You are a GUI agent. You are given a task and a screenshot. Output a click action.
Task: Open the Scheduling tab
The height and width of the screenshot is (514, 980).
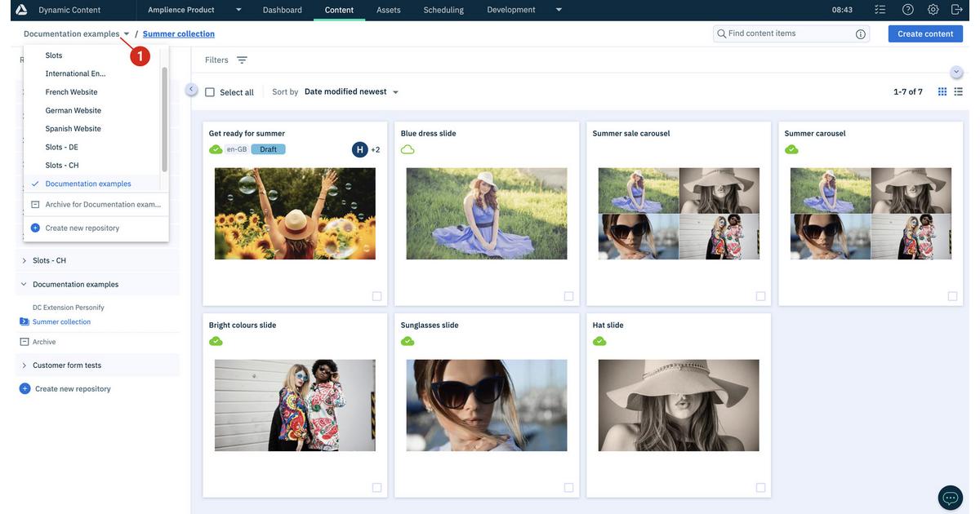[443, 10]
